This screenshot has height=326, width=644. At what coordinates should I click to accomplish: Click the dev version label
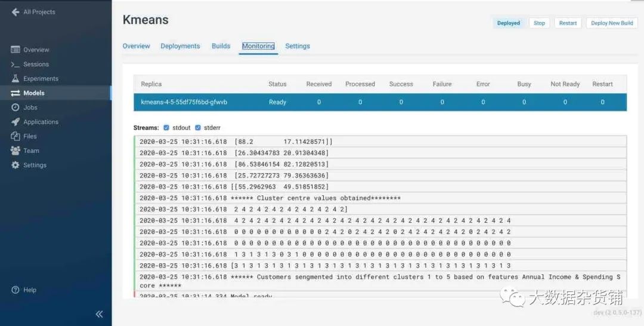(617, 312)
